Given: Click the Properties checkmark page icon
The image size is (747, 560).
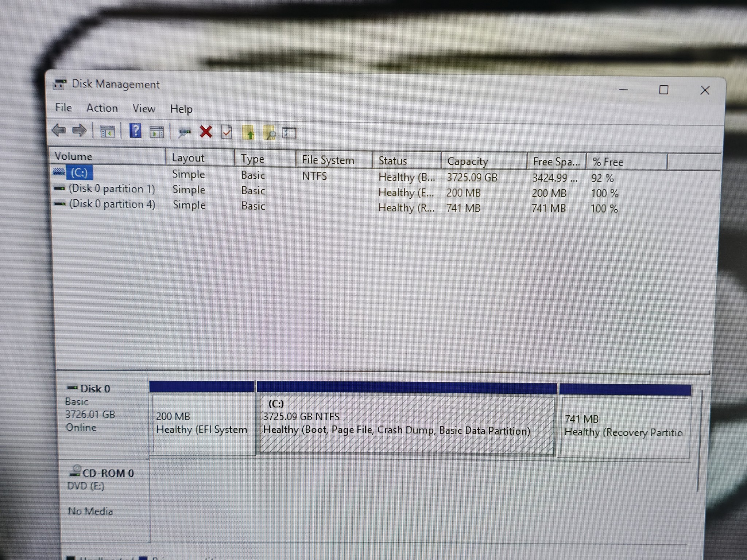Looking at the screenshot, I should [x=227, y=132].
